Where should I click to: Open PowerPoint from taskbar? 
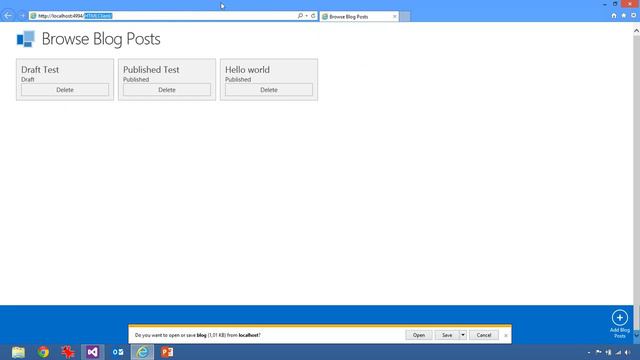point(167,352)
